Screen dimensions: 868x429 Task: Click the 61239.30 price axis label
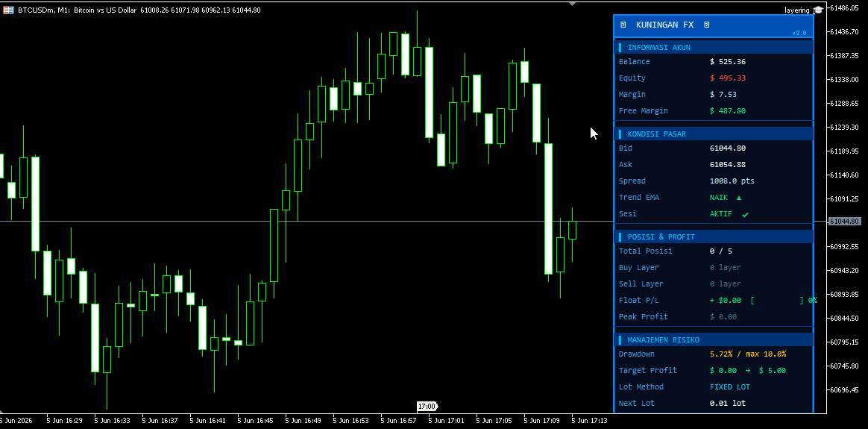coord(845,128)
